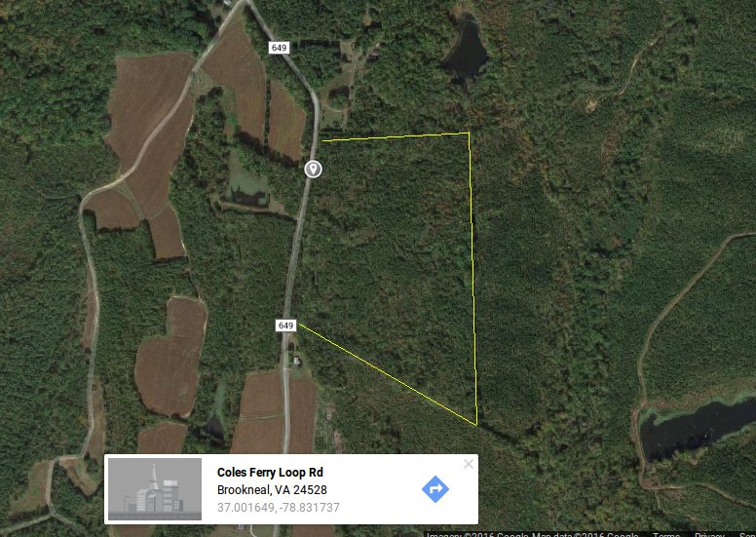Click the top yellow boundary line

pyautogui.click(x=396, y=136)
